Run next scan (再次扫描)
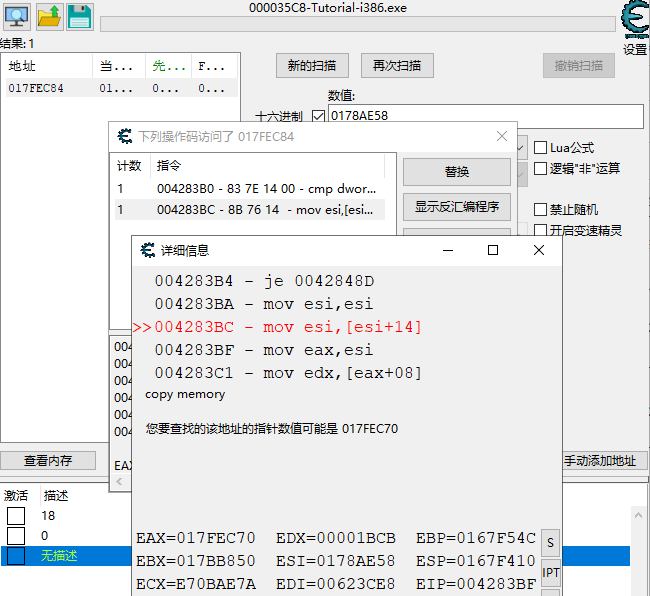Viewport: 650px width, 596px height. [x=397, y=65]
